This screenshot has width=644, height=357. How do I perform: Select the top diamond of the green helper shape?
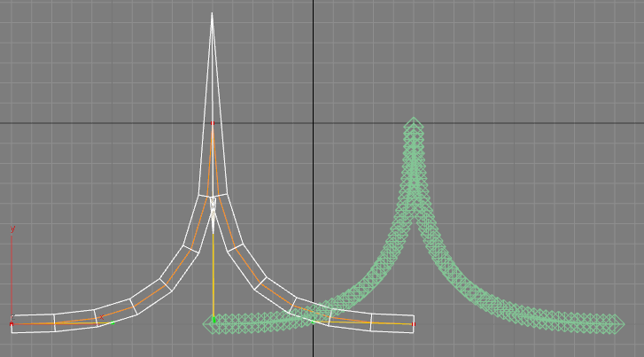pyautogui.click(x=413, y=123)
